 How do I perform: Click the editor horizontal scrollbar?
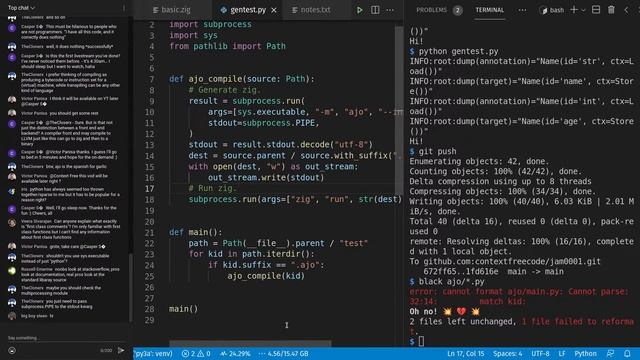click(250, 343)
